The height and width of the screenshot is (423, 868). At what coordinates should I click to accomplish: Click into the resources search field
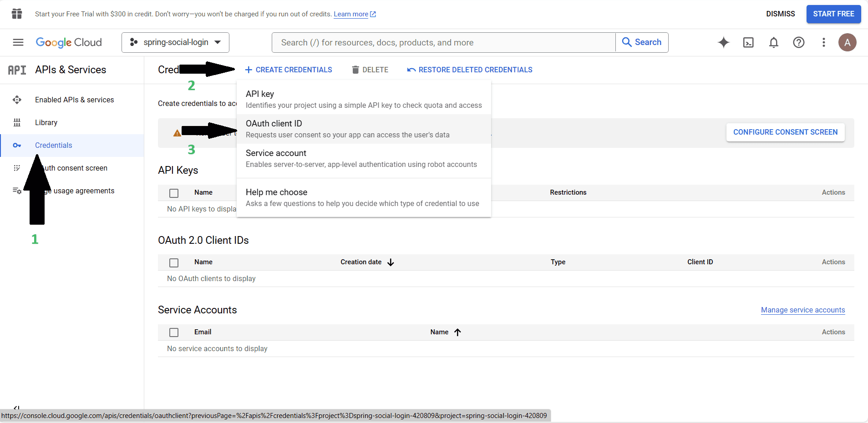tap(444, 42)
